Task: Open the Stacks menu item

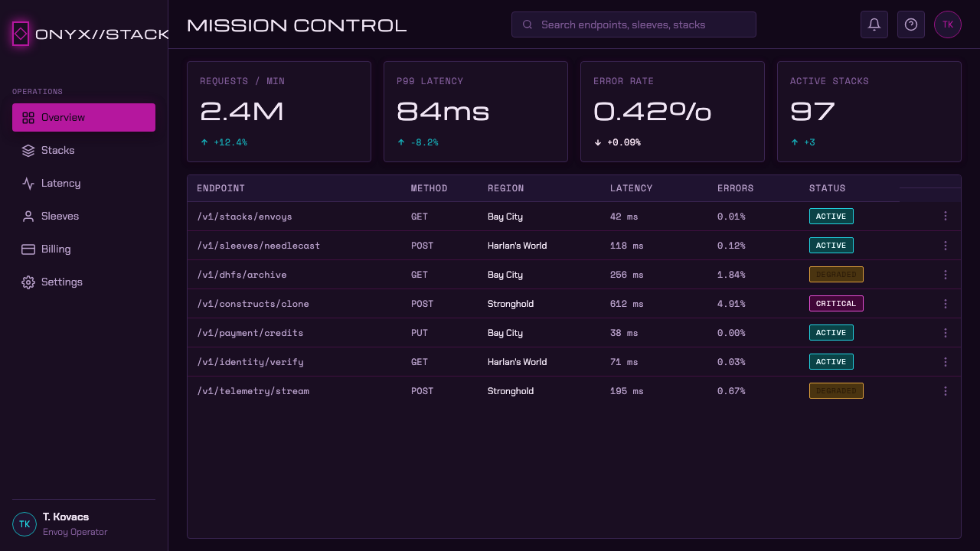Action: pos(83,151)
